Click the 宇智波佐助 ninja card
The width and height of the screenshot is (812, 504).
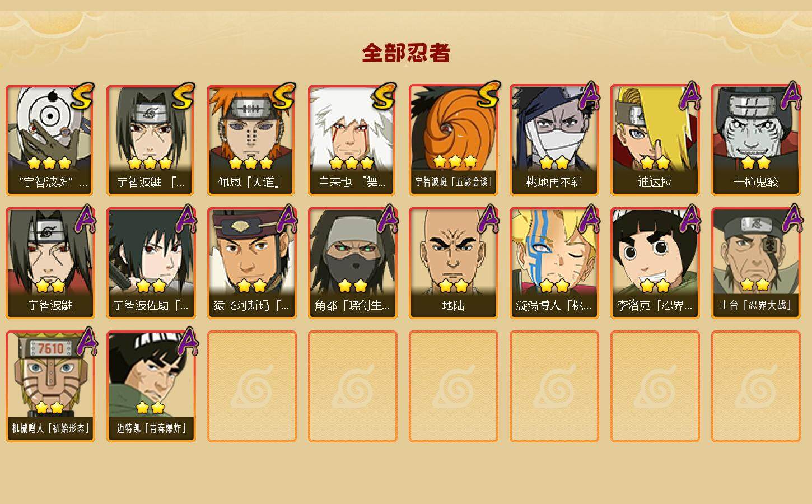click(x=151, y=263)
